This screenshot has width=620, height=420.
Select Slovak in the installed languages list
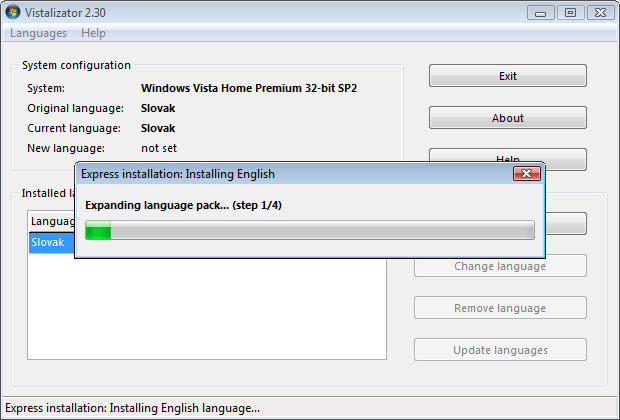[48, 243]
